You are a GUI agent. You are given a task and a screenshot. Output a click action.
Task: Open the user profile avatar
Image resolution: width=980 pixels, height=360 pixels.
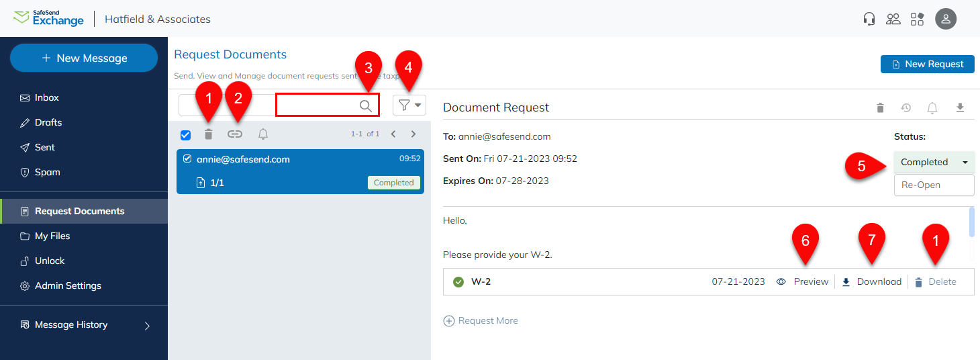coord(946,19)
